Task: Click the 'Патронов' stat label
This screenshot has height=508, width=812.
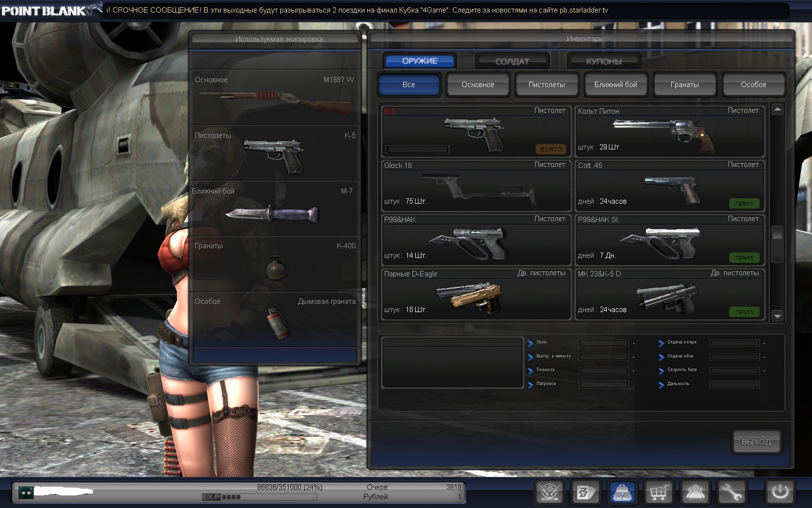Action: [546, 384]
